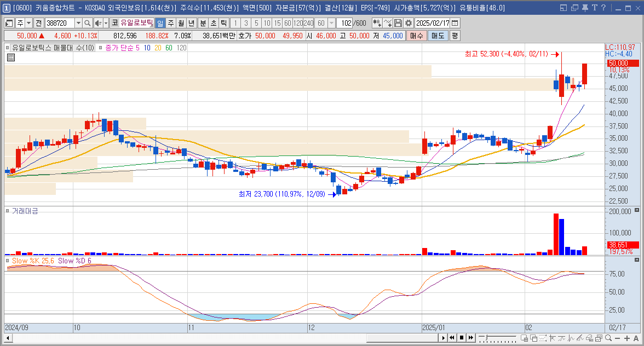Open data grid table icon on chart
The height and width of the screenshot is (346, 644).
(11, 57)
